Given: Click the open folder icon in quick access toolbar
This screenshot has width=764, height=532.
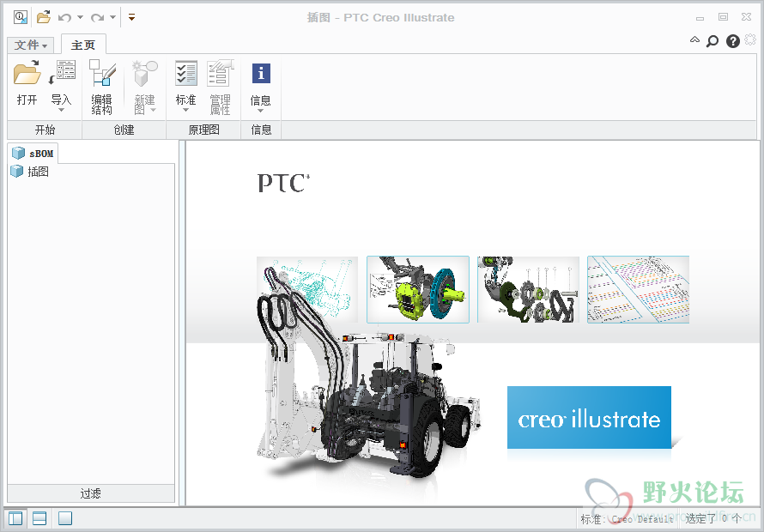Looking at the screenshot, I should pyautogui.click(x=44, y=17).
